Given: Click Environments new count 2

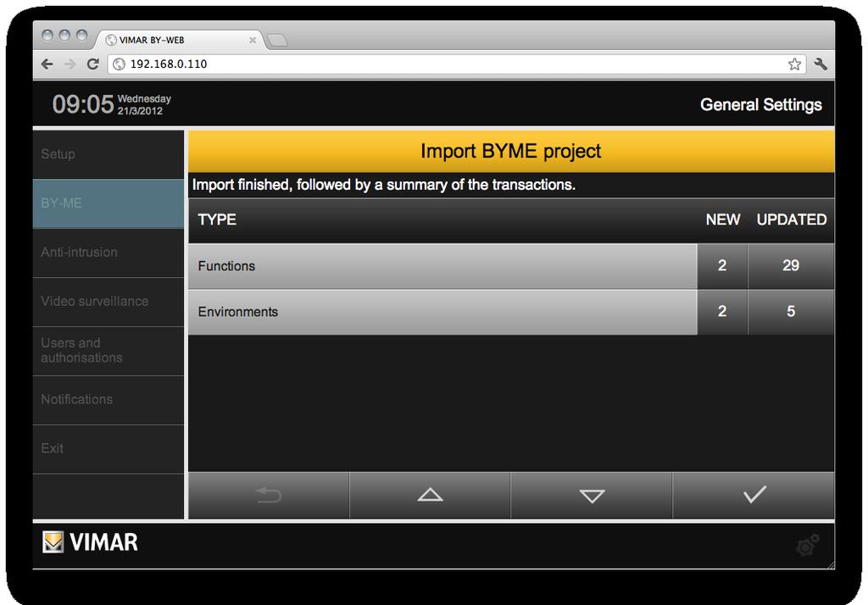Looking at the screenshot, I should click(x=722, y=312).
